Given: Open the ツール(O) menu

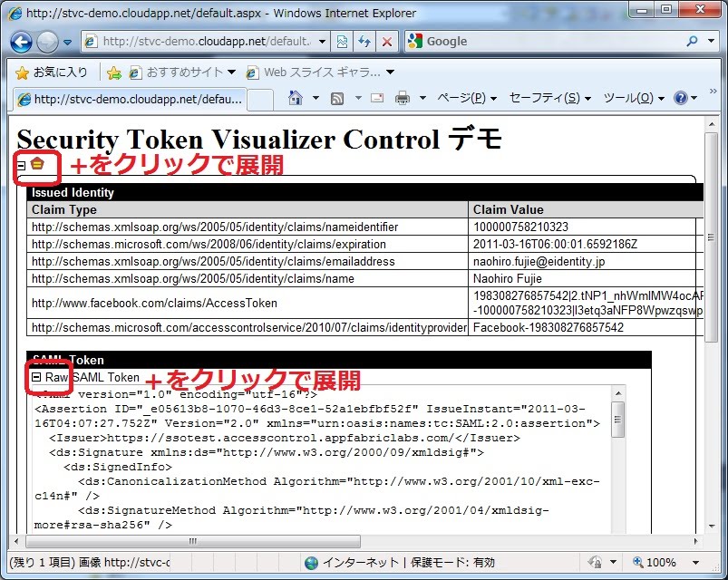Looking at the screenshot, I should [634, 98].
